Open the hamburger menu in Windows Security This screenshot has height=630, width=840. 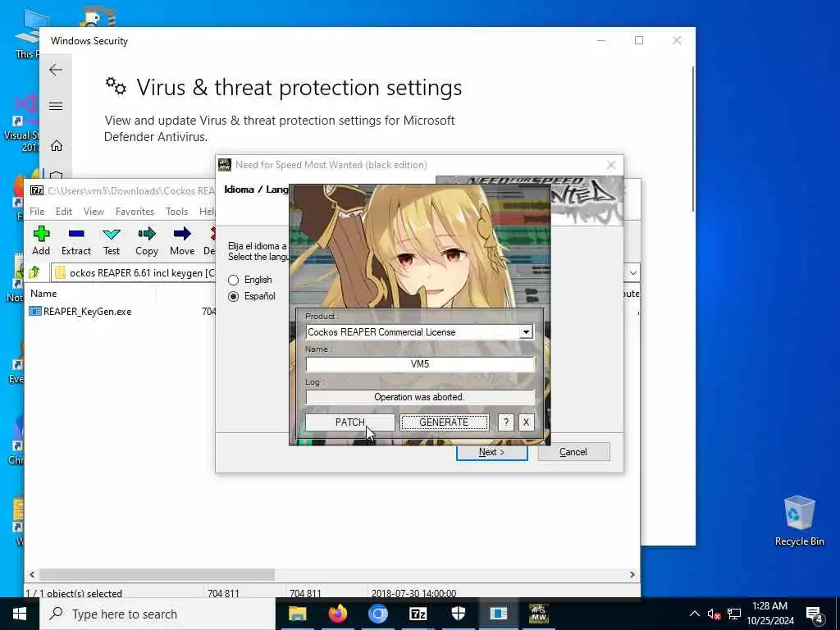[x=56, y=106]
